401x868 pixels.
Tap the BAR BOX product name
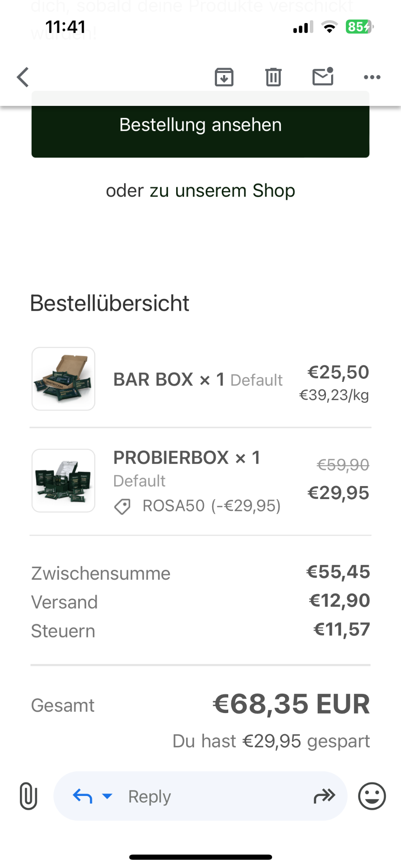point(153,379)
